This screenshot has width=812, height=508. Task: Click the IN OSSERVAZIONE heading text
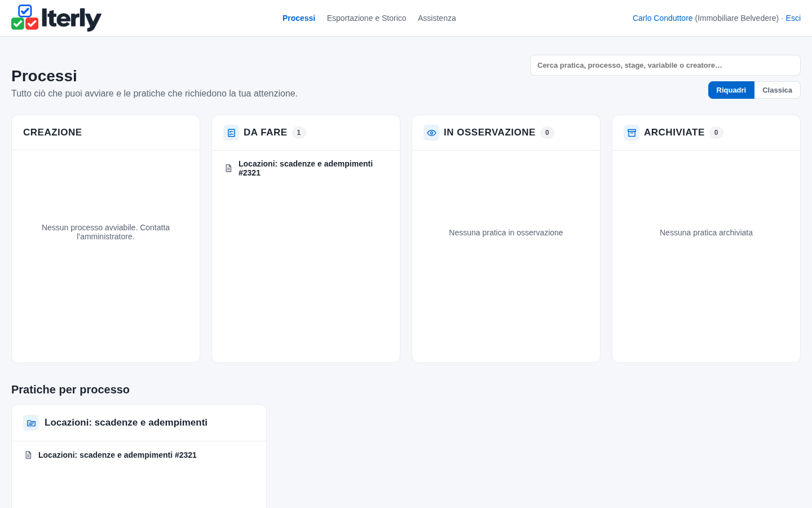489,132
